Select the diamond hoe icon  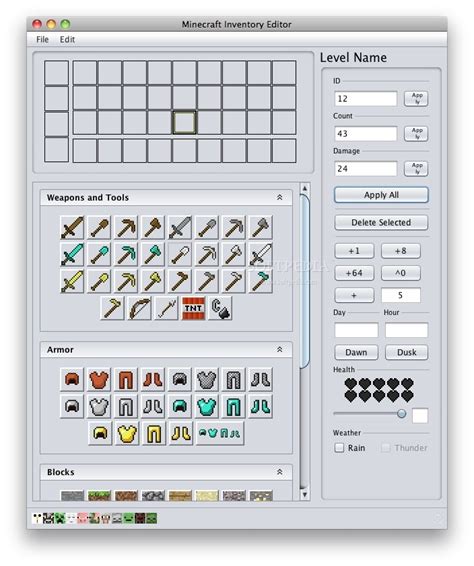tap(261, 281)
